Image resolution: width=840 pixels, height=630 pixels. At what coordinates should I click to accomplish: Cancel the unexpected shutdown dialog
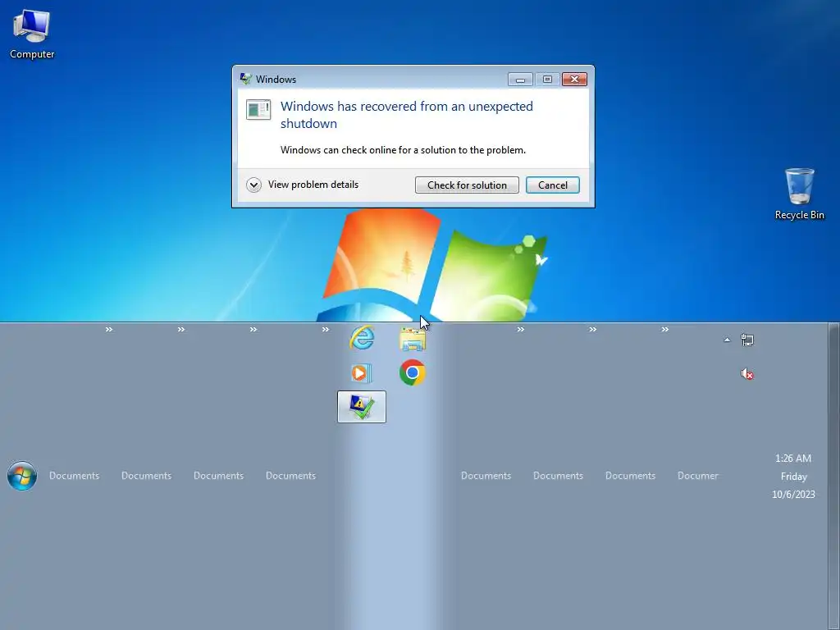tap(552, 185)
